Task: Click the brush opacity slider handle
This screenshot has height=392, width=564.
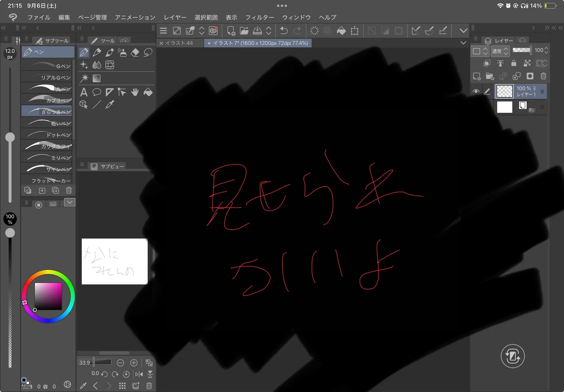Action: tap(10, 233)
